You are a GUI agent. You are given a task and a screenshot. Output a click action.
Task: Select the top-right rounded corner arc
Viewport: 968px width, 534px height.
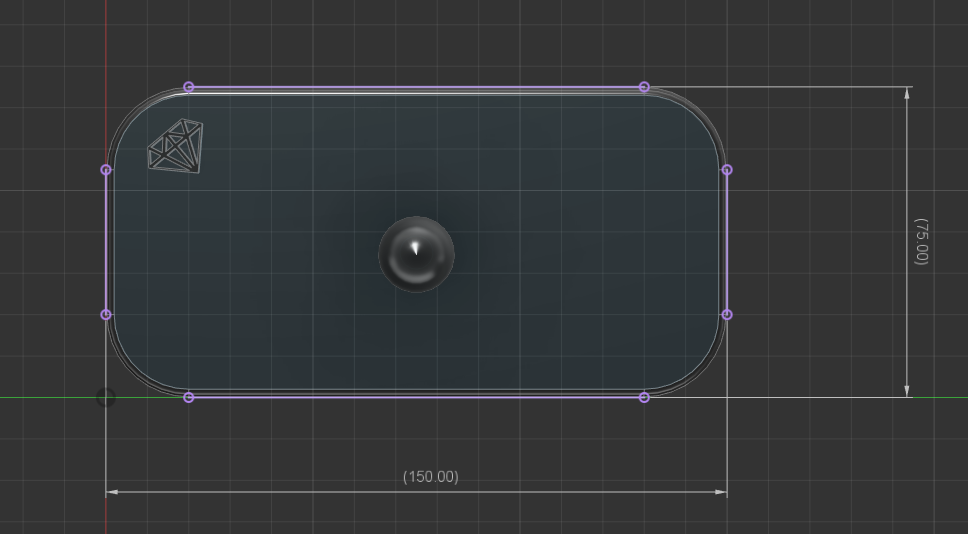[701, 114]
